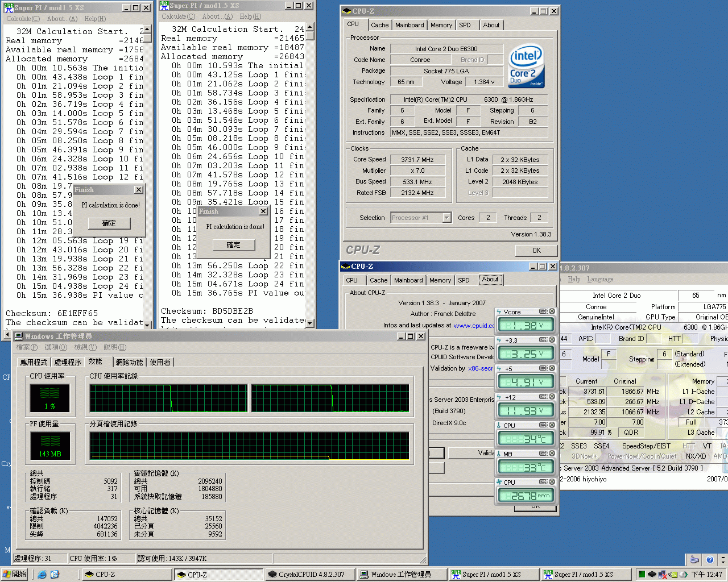The height and width of the screenshot is (582, 728).
Task: Open the 應用程式 tab in Task Manager
Action: (35, 362)
